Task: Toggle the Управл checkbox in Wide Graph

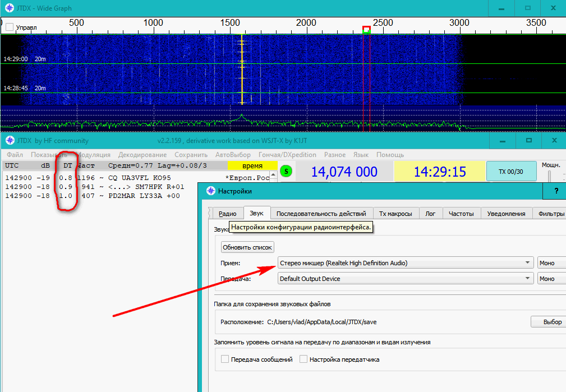Action: point(10,27)
